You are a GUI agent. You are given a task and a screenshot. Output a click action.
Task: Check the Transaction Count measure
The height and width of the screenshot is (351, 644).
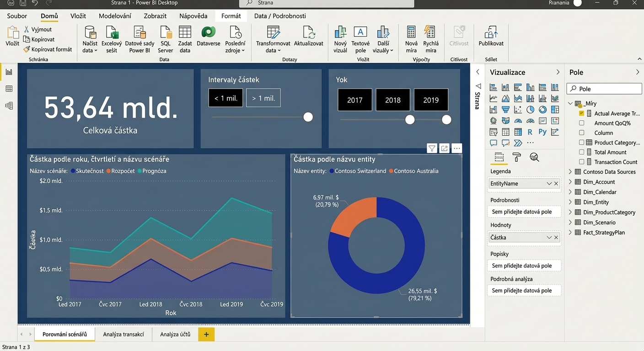coord(581,162)
